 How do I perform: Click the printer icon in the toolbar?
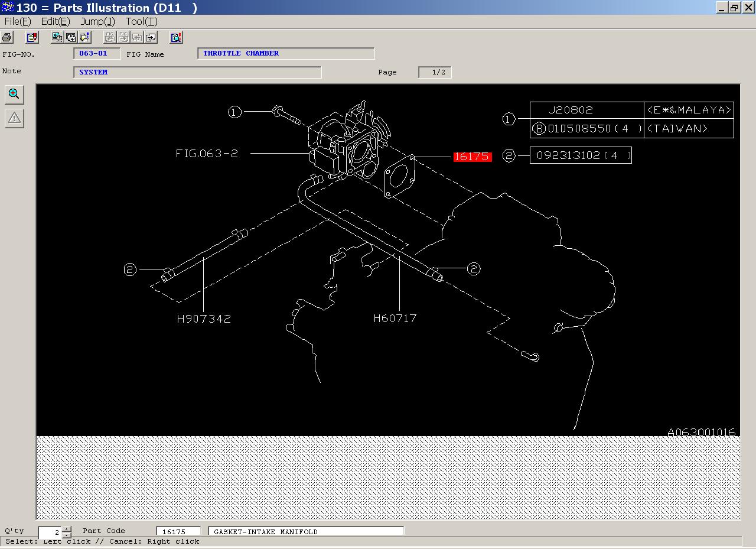tap(7, 37)
